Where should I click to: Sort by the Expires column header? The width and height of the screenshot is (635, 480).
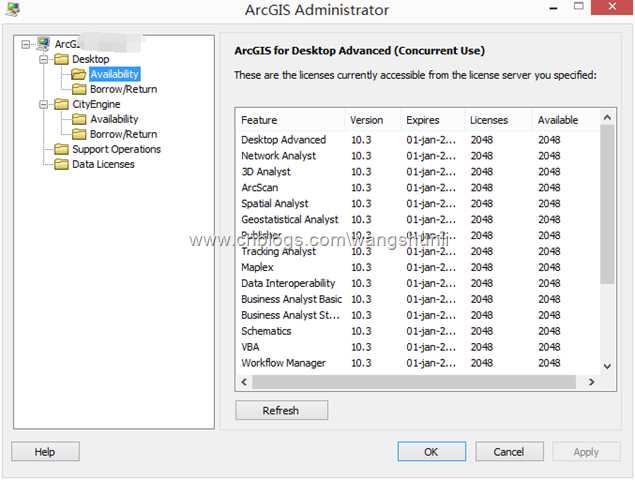(x=433, y=120)
